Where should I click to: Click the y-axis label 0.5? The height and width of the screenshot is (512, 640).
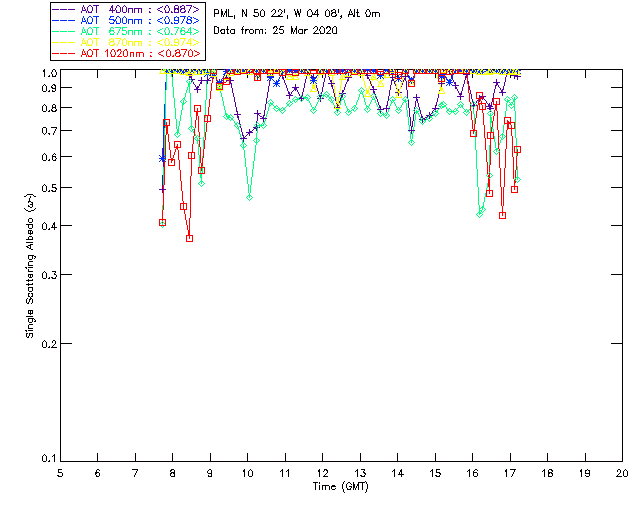tap(49, 188)
